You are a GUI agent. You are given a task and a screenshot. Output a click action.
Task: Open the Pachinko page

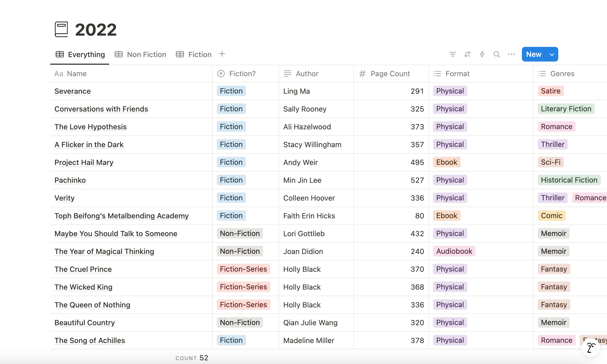[70, 180]
